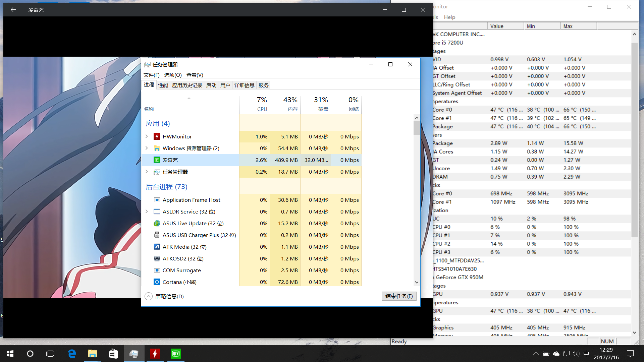Open File Explorer from taskbar
Image resolution: width=644 pixels, height=362 pixels.
pyautogui.click(x=92, y=354)
